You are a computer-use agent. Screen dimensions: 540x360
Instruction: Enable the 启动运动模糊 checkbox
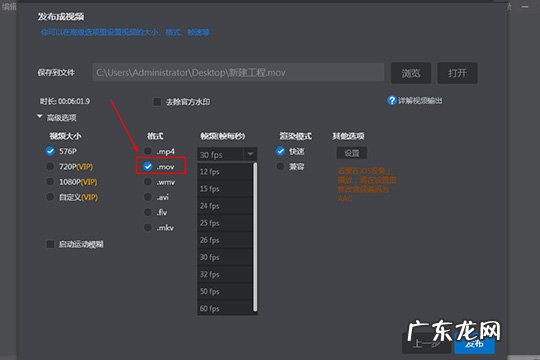click(50, 244)
